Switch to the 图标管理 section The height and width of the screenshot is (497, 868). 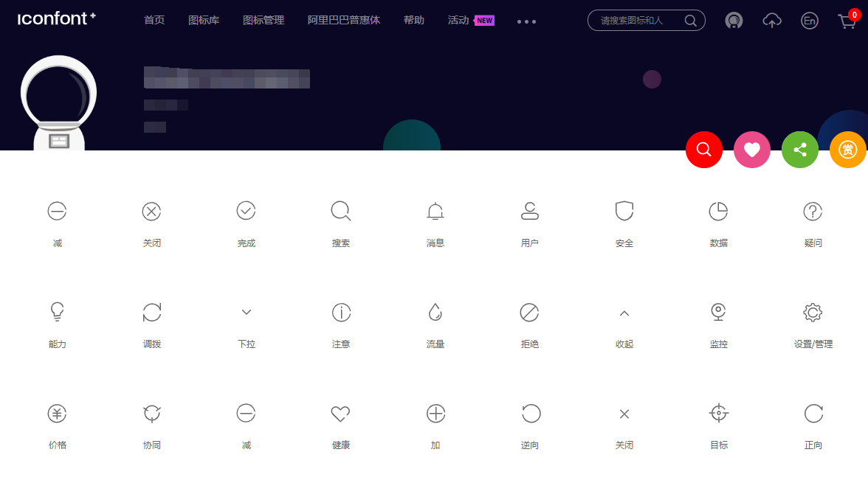pos(263,21)
